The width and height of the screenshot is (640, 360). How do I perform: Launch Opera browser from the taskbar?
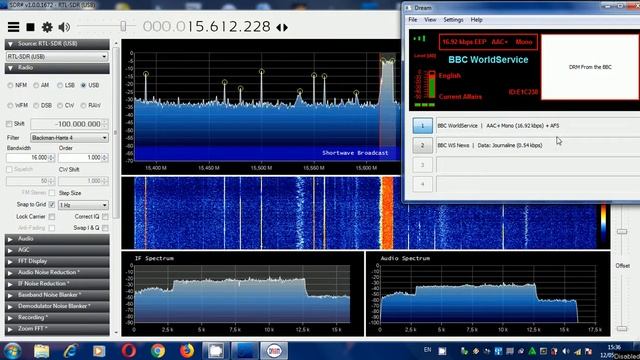pyautogui.click(x=128, y=351)
